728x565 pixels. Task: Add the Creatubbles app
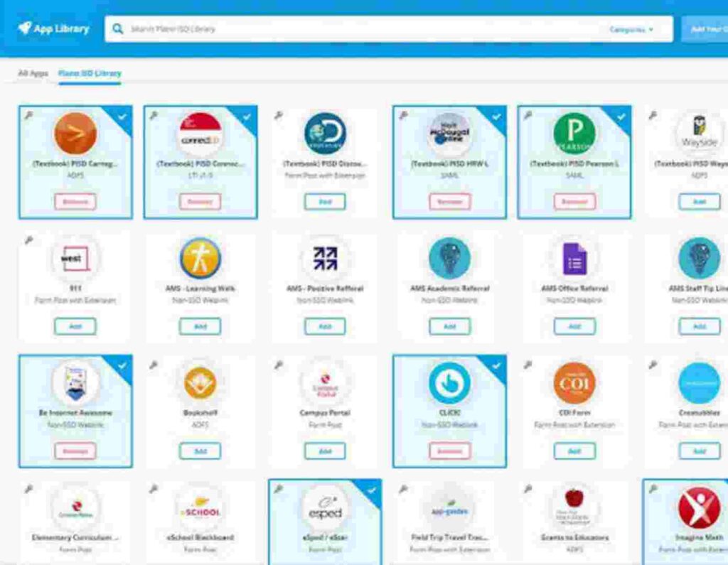[700, 451]
